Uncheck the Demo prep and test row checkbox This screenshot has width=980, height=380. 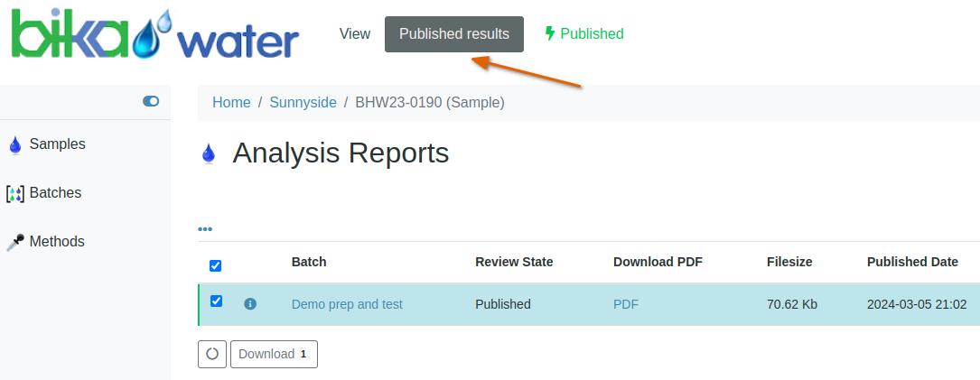pos(216,301)
